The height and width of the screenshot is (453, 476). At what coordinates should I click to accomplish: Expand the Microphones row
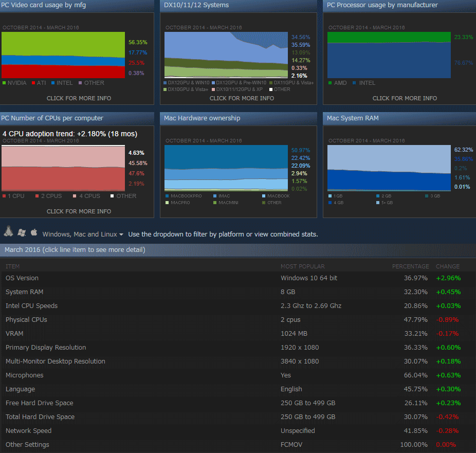point(238,375)
